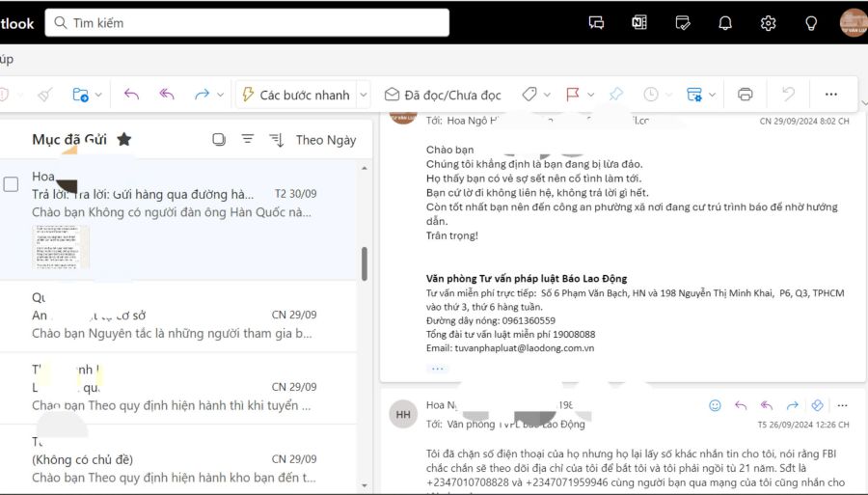This screenshot has width=868, height=495.
Task: Open the attachment thumbnail in first message
Action: click(x=61, y=247)
